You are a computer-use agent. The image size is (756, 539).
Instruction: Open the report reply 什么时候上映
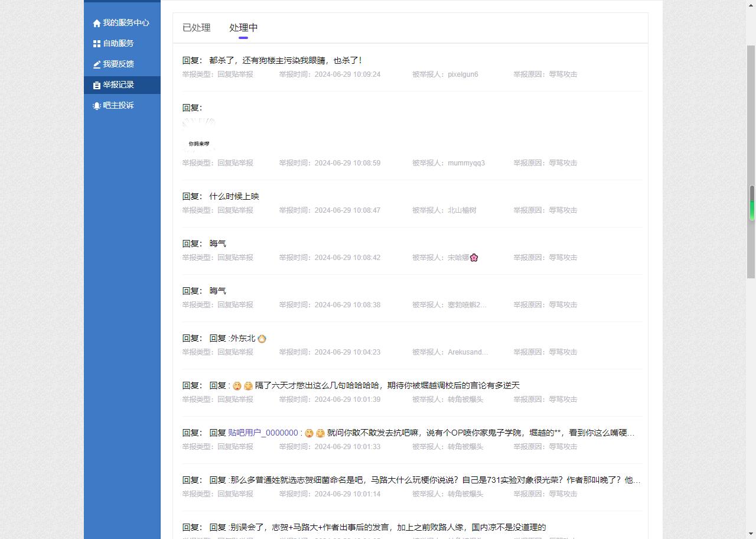(x=234, y=196)
